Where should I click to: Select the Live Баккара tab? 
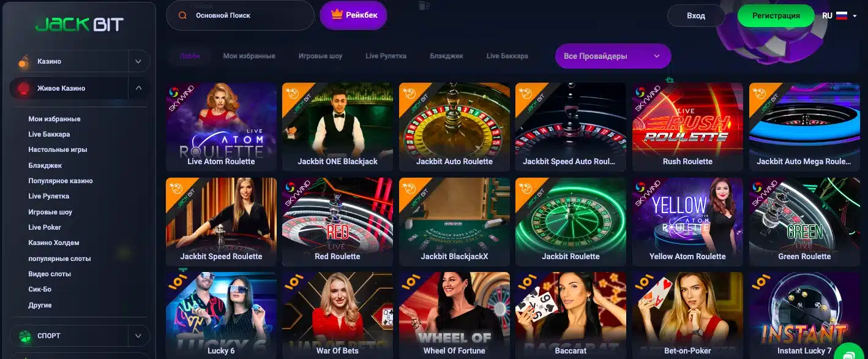coord(507,56)
